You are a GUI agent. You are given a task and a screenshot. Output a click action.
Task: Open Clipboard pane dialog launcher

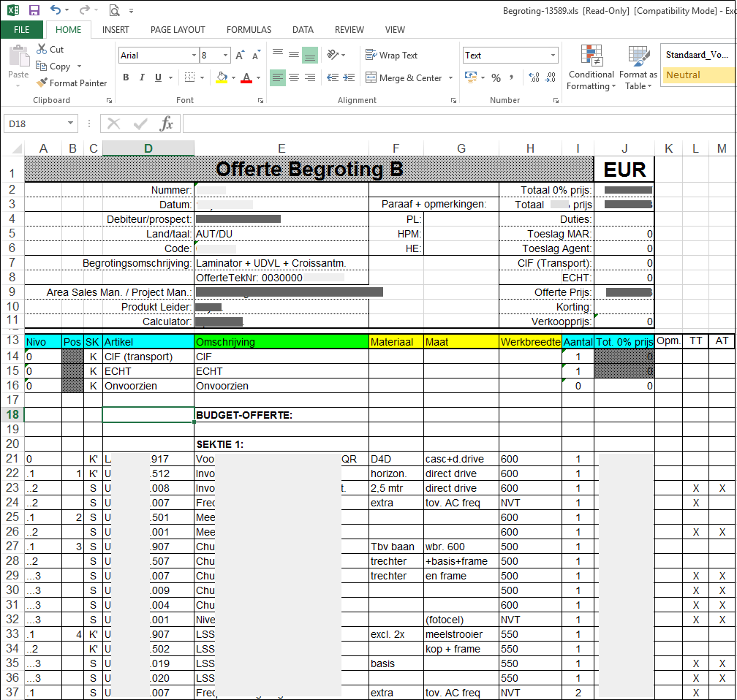point(109,100)
